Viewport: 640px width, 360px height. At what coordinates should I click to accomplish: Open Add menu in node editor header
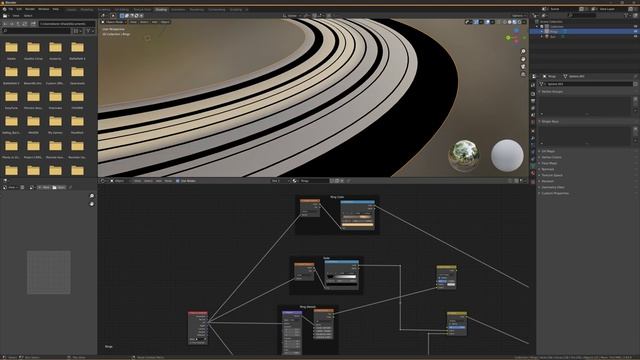click(x=159, y=180)
